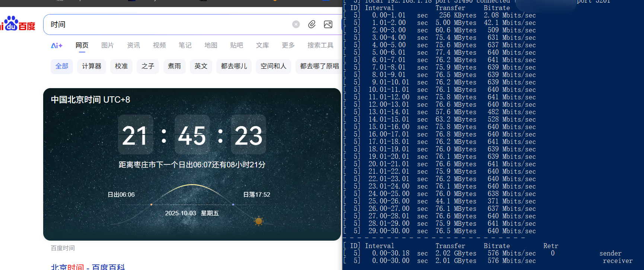The width and height of the screenshot is (644, 270).
Task: Select the 之子 suggestion chip
Action: tap(148, 66)
